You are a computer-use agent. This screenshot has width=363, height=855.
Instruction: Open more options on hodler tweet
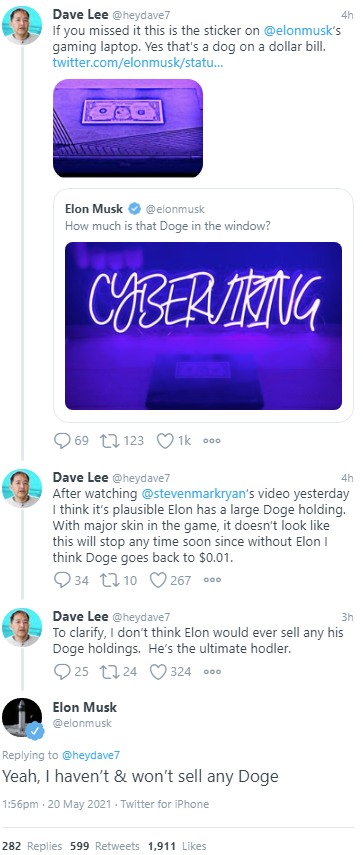212,671
